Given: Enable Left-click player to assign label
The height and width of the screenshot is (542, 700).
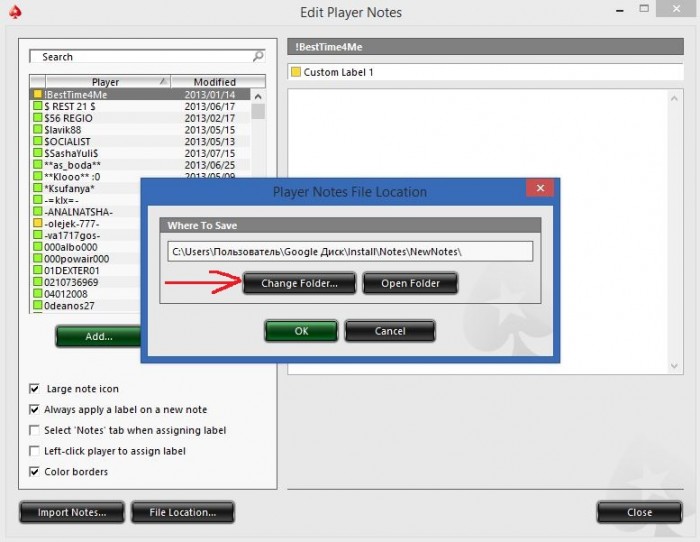Looking at the screenshot, I should [x=34, y=451].
